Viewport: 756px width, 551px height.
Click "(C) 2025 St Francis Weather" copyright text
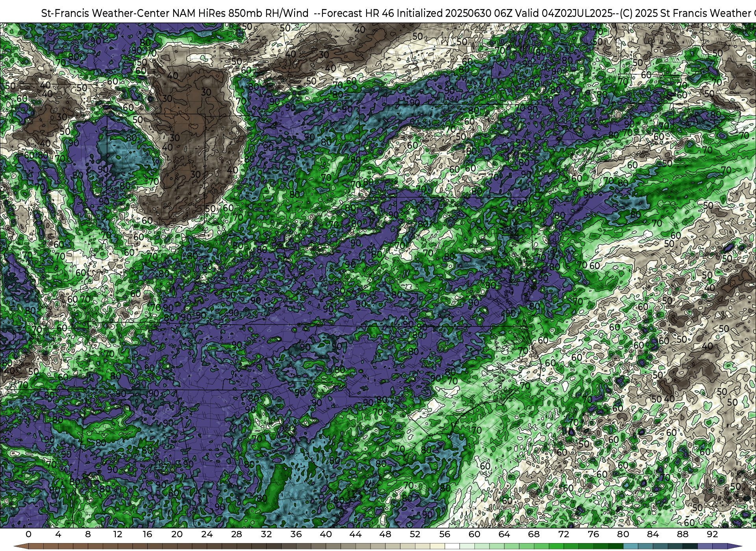point(686,13)
